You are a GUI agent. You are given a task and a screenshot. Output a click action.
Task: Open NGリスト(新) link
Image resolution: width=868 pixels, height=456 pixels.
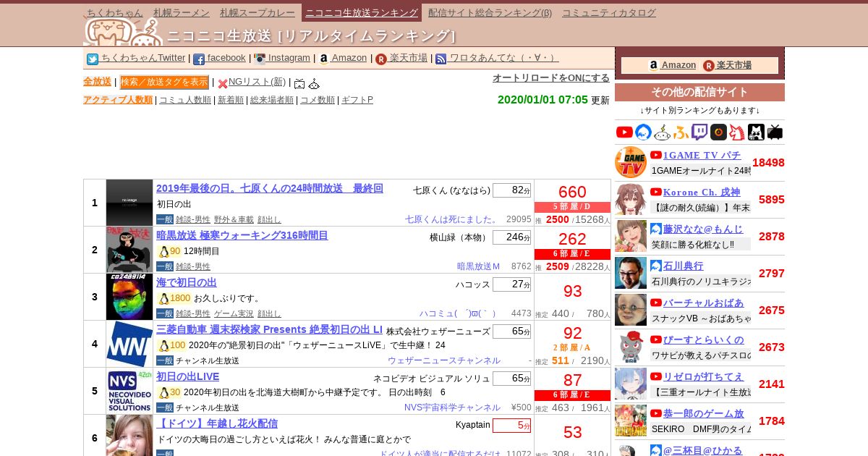pos(257,82)
